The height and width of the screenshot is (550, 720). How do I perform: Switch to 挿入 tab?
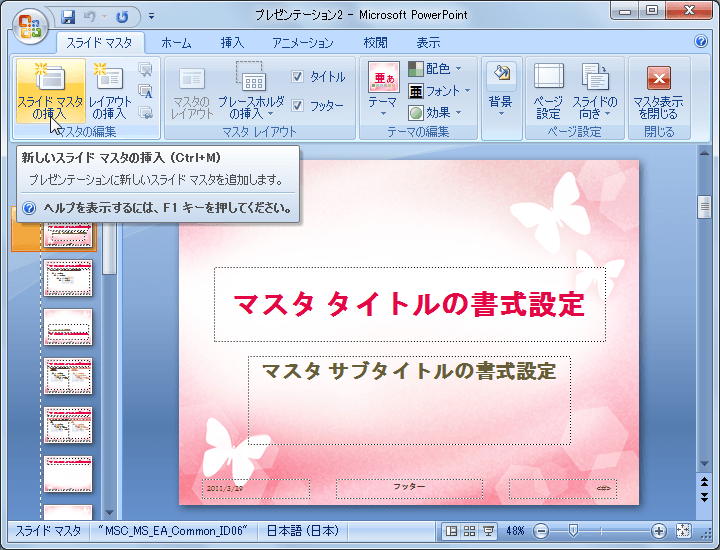232,43
